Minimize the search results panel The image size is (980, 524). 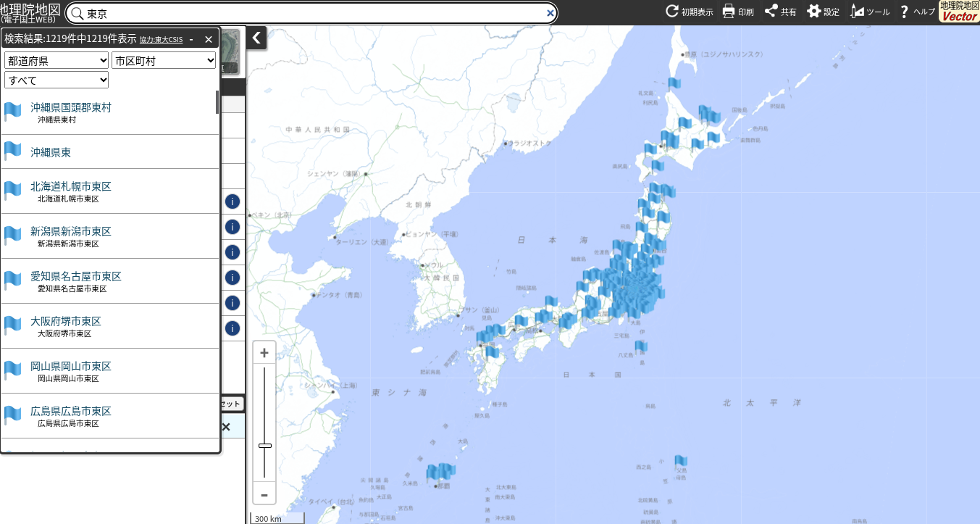(x=191, y=39)
